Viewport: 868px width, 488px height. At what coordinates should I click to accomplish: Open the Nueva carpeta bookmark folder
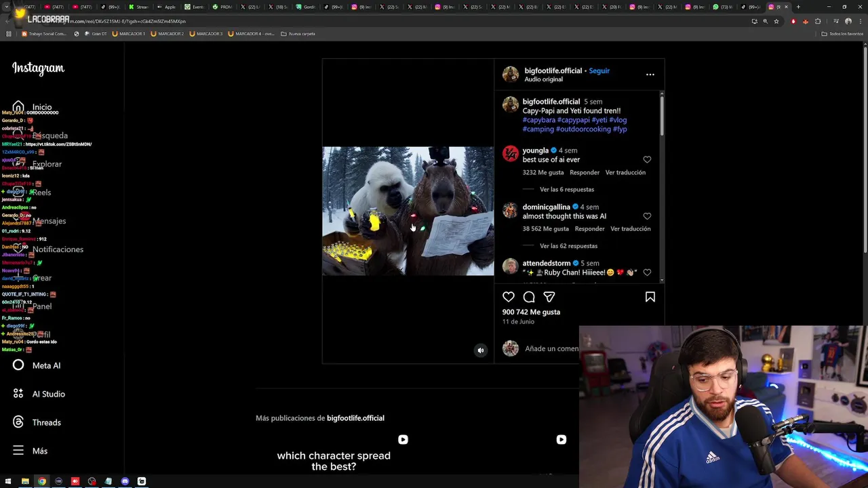[298, 34]
